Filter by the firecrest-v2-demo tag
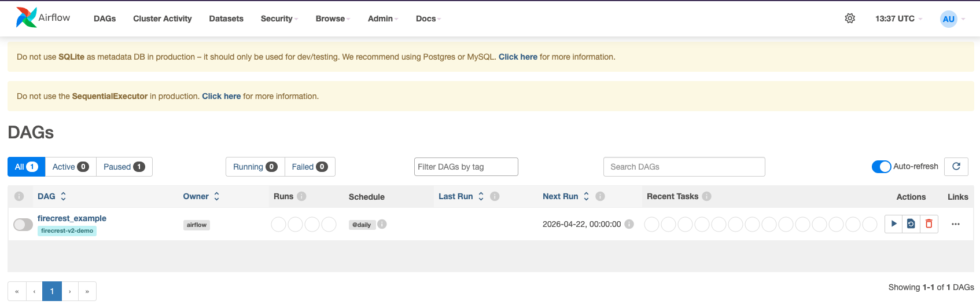This screenshot has height=308, width=980. coord(67,230)
